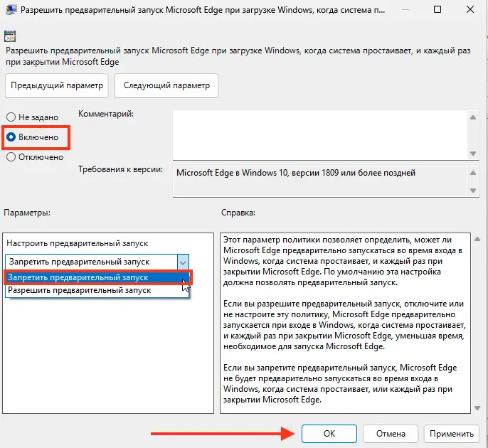Choose 'Разрешить предварительный запуск' in dropdown list
Viewport: 488px width, 448px height.
(97, 290)
